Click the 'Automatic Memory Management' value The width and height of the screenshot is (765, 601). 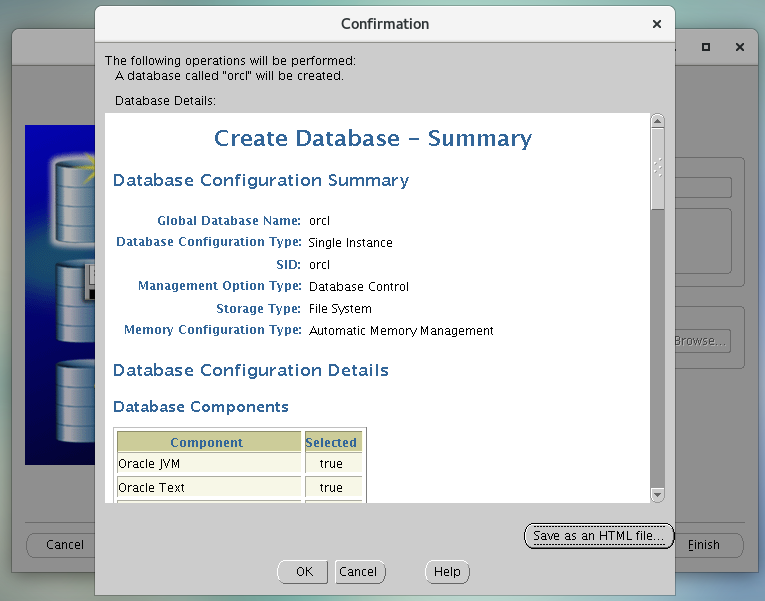pyautogui.click(x=401, y=330)
